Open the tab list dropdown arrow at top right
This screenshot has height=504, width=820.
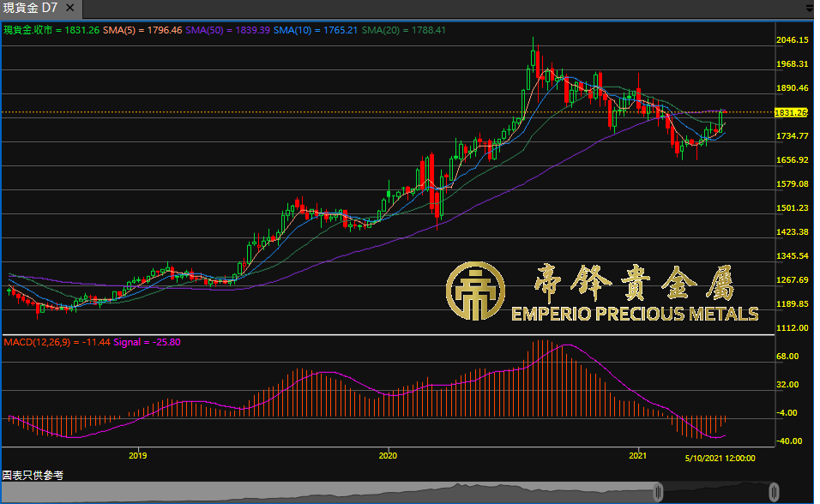(810, 9)
